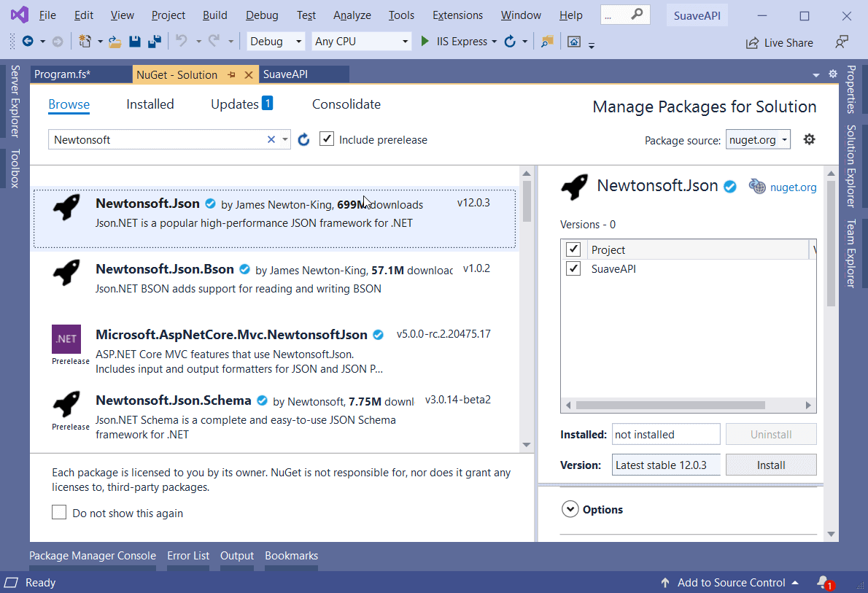This screenshot has width=868, height=593.
Task: Click the Microsoft.AspNetCore.Mvc.NewtonsoftJson .NET package icon
Action: [66, 339]
